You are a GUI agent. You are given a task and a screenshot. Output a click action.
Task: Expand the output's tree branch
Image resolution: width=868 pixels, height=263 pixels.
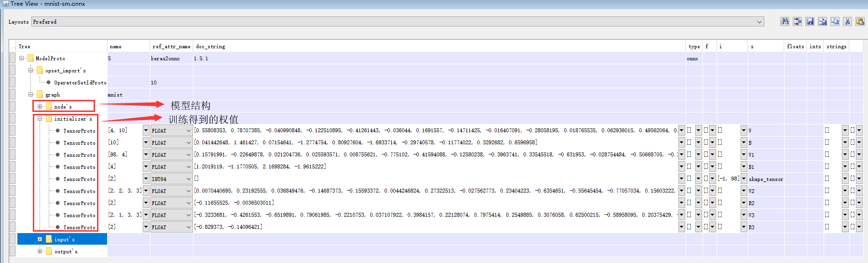pyautogui.click(x=40, y=251)
